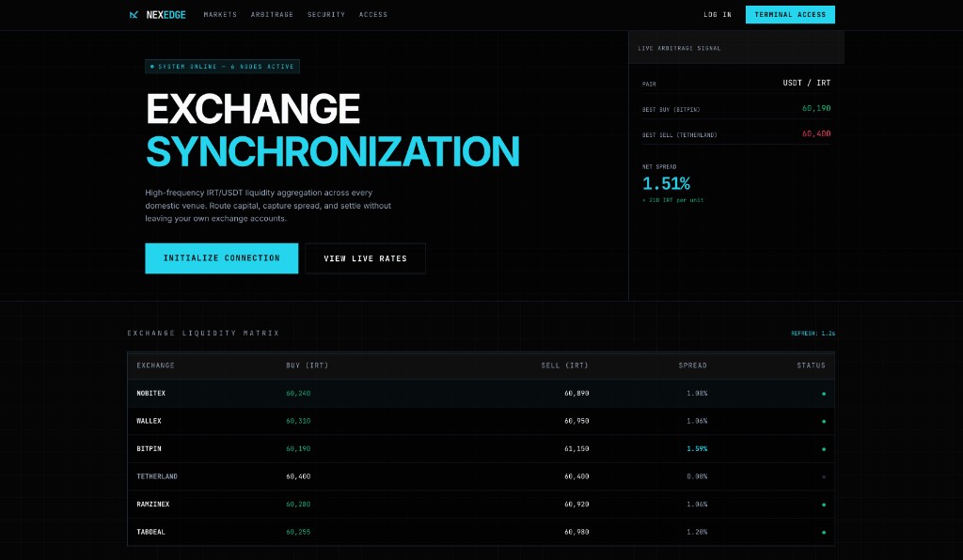Click the Sell (IRT) column header

coord(564,365)
